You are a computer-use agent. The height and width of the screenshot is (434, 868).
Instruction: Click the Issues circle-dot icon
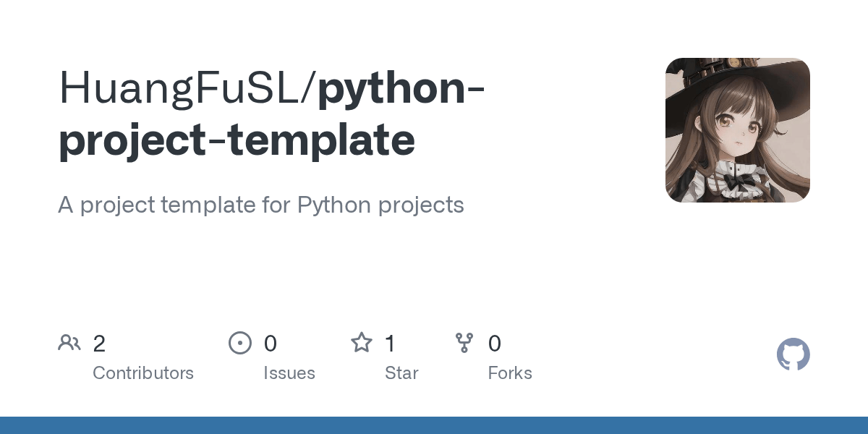pyautogui.click(x=239, y=343)
